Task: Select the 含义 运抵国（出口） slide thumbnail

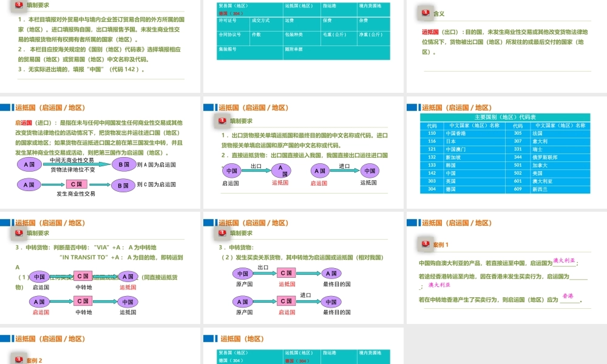Action: coord(507,47)
